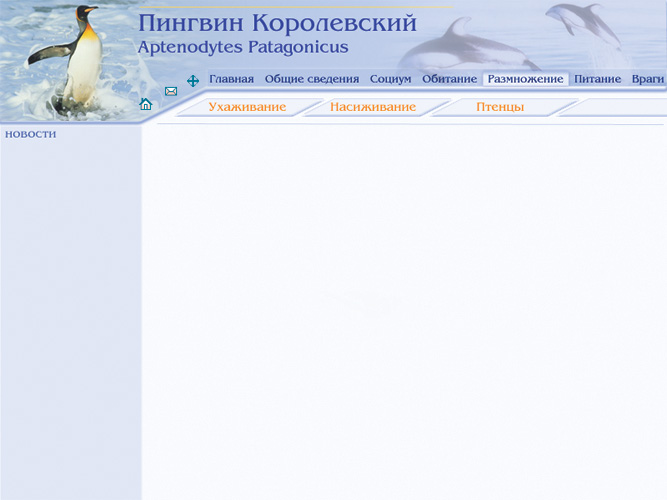Click the mail envelope icon
The height and width of the screenshot is (500, 667).
coord(171,91)
